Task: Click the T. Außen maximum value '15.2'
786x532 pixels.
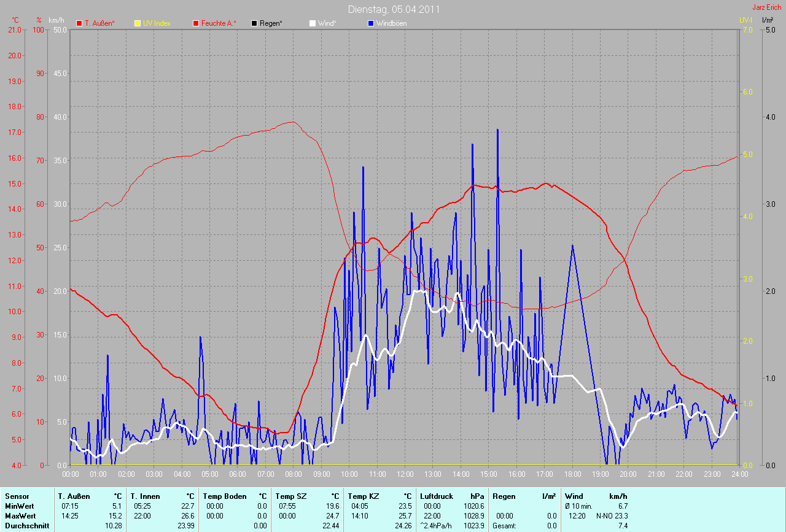Action: (x=116, y=516)
